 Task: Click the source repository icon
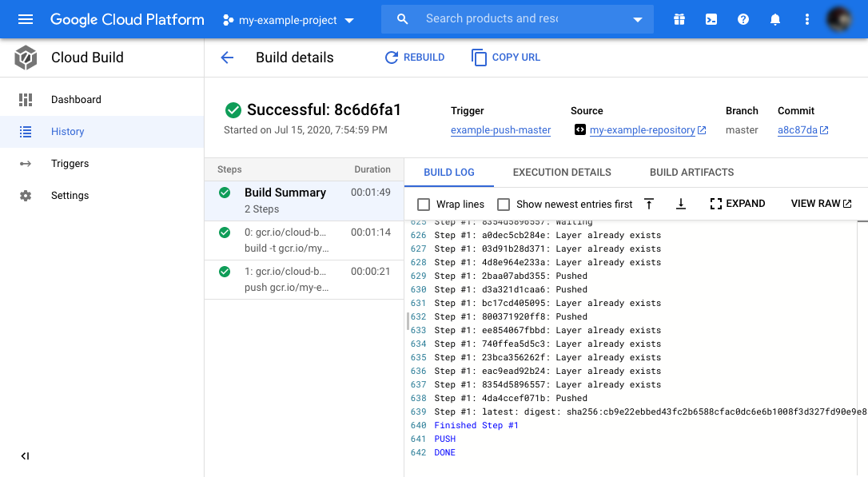(x=579, y=129)
